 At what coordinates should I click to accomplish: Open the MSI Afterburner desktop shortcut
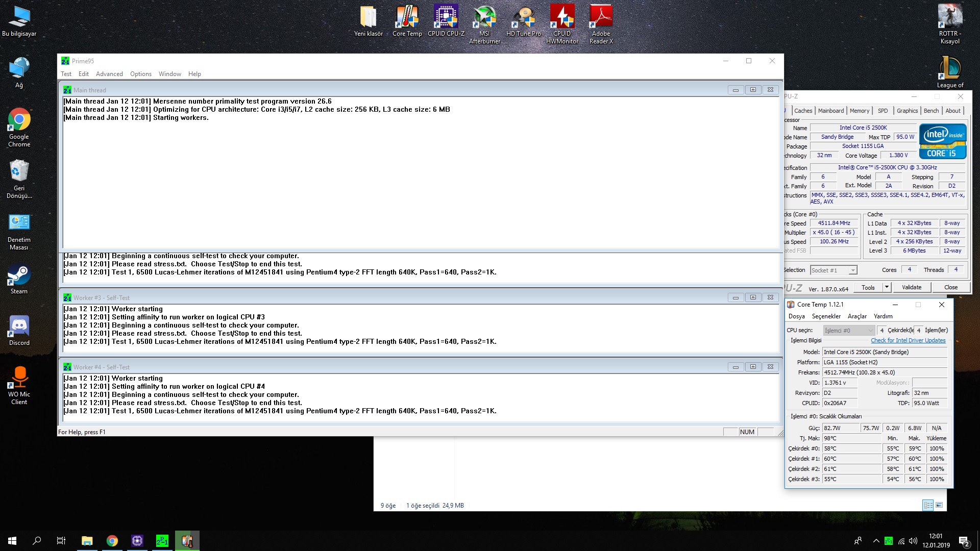click(x=484, y=24)
